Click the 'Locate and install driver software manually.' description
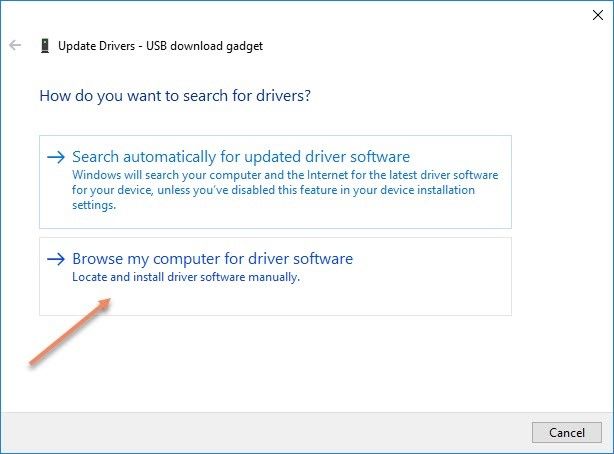The image size is (614, 454). pos(186,277)
